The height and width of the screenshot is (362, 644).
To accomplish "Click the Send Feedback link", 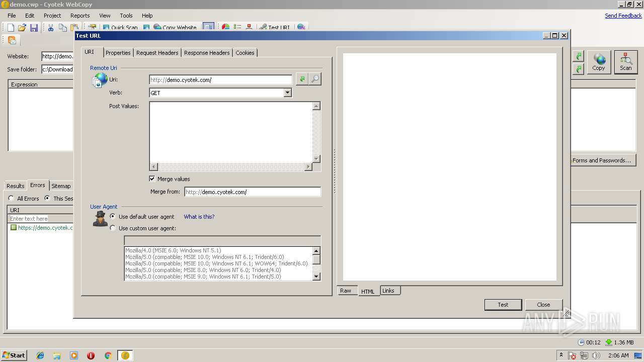I will point(623,16).
